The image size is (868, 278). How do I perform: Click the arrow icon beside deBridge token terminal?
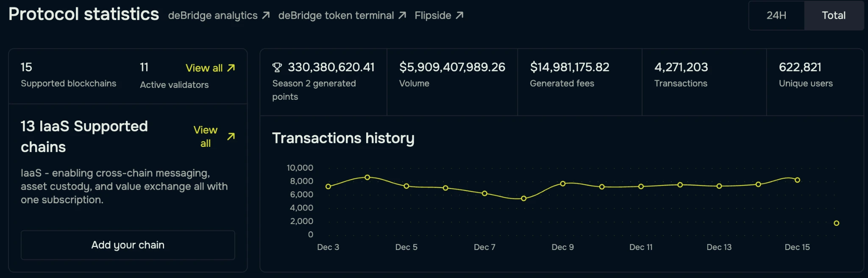pos(402,15)
